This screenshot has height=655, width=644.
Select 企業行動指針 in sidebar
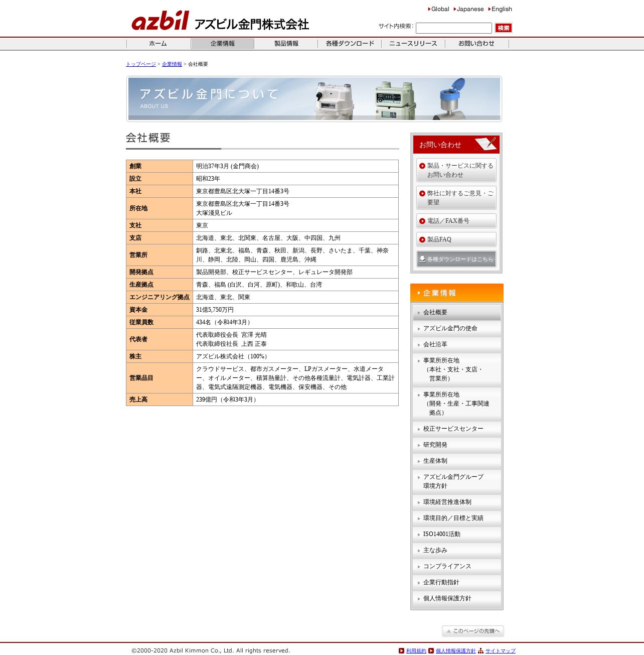457,582
